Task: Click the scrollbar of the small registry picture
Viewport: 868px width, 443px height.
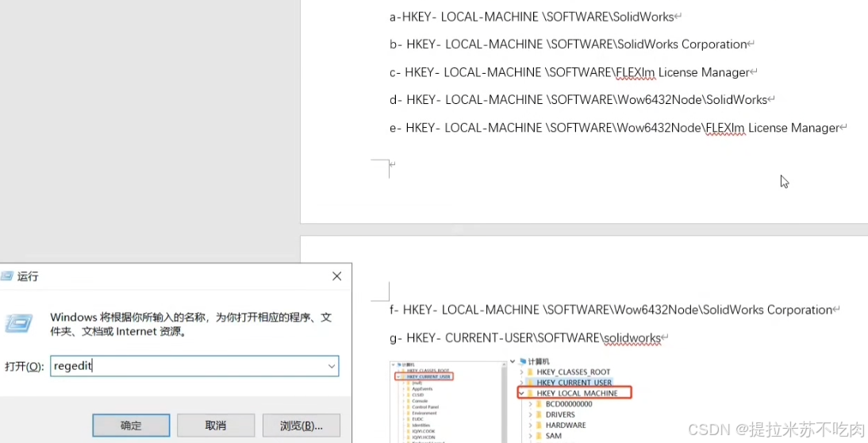Action: click(x=504, y=402)
